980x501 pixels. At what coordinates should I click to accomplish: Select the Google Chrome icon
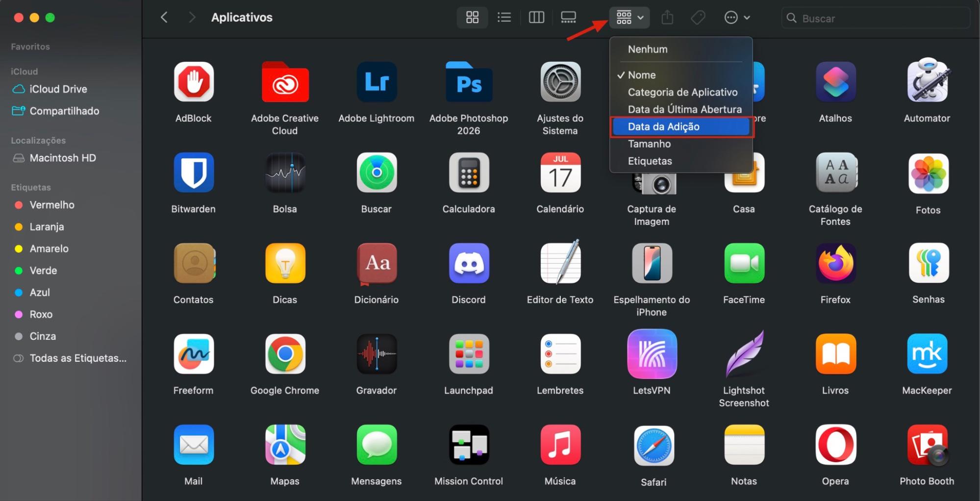(x=285, y=353)
